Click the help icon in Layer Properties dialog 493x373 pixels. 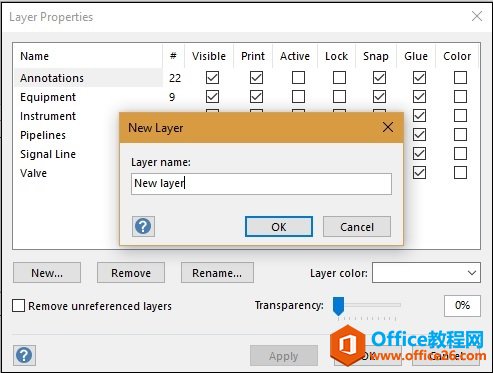(24, 355)
